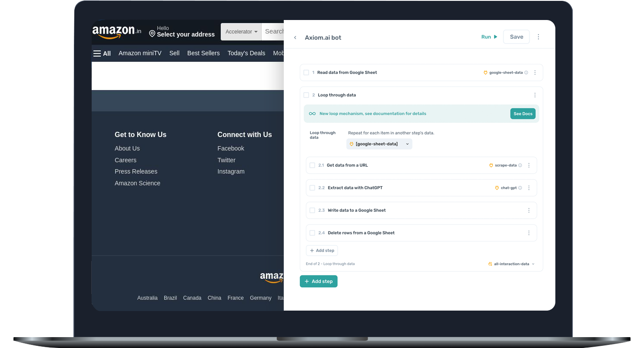Click the info icon beside google-sheet-data
The height and width of the screenshot is (348, 644).
pos(526,73)
